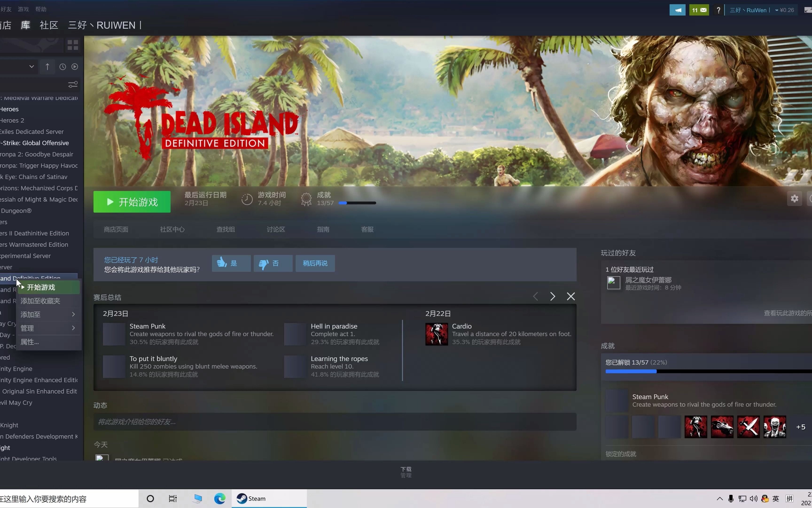
Task: Open the 讨论区 link
Action: 276,230
